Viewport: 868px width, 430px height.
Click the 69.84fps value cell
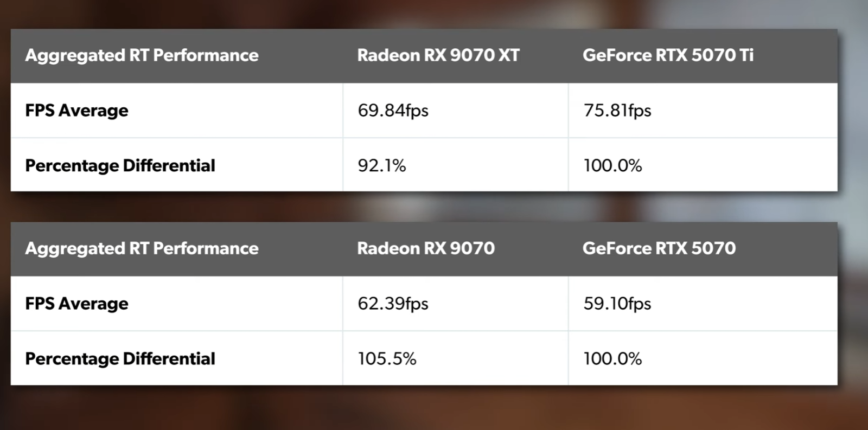point(455,110)
